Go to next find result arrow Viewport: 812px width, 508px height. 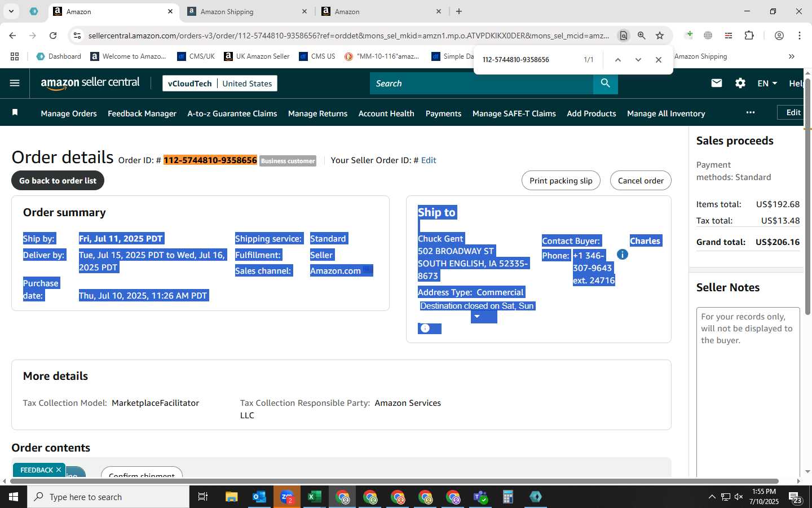(x=638, y=59)
